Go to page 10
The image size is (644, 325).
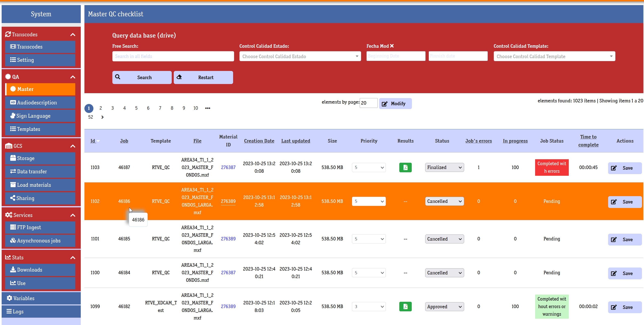click(196, 108)
